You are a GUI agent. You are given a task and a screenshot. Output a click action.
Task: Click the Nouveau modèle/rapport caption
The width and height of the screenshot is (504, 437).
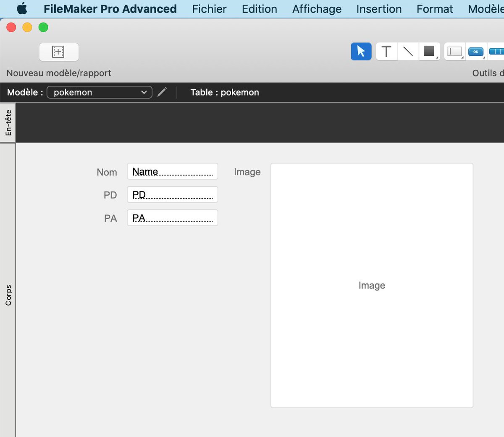[59, 73]
